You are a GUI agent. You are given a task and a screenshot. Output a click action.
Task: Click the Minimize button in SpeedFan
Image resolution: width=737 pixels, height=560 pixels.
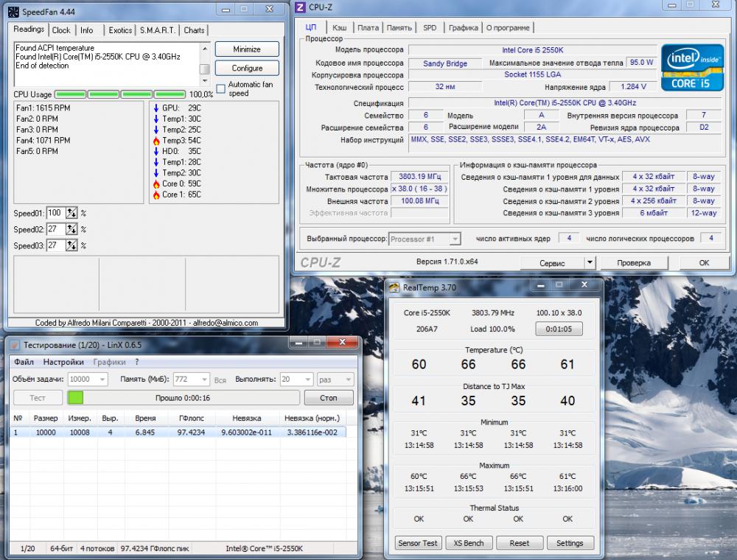click(247, 49)
